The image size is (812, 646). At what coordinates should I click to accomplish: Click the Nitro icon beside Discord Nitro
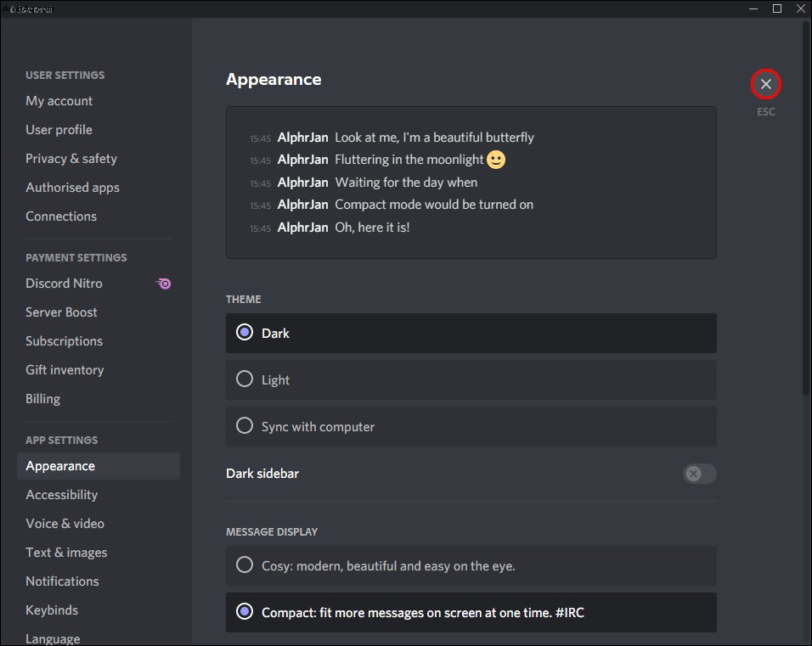(163, 284)
